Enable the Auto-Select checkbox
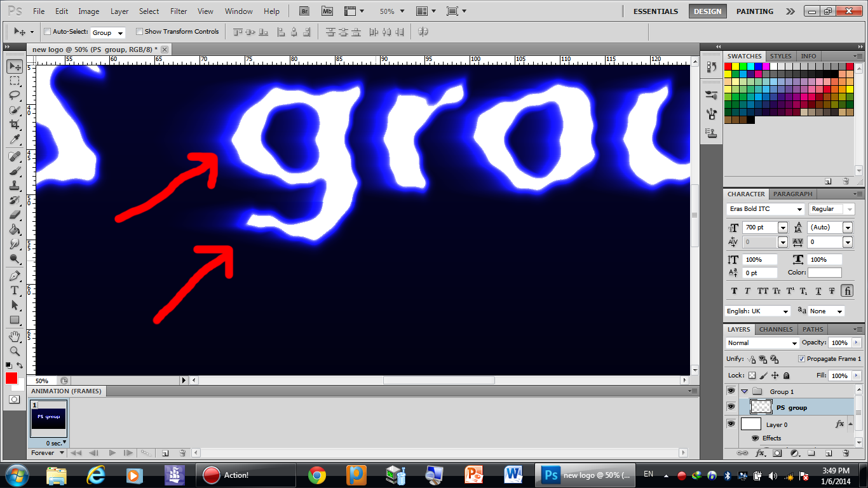 (48, 32)
